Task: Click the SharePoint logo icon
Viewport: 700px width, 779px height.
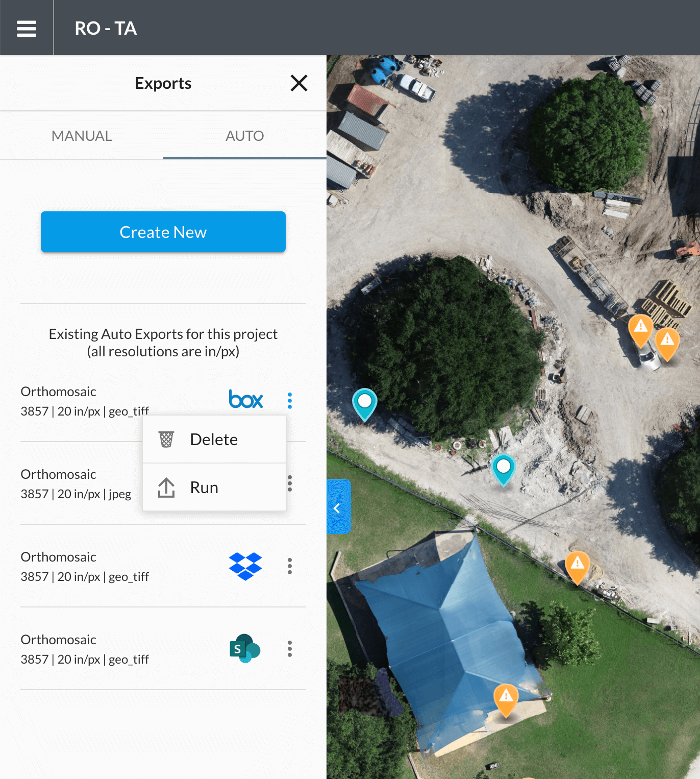Action: [245, 649]
